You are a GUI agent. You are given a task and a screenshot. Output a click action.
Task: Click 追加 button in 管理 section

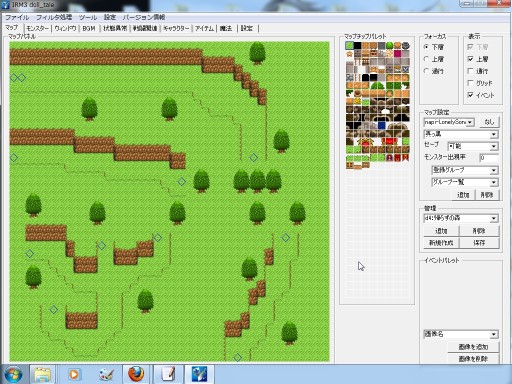pos(441,231)
